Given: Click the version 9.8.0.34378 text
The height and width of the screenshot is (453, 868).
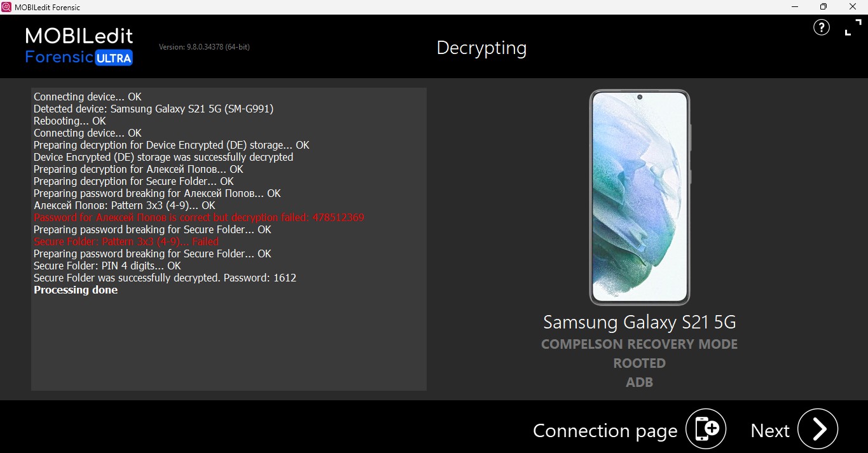Looking at the screenshot, I should pyautogui.click(x=204, y=47).
